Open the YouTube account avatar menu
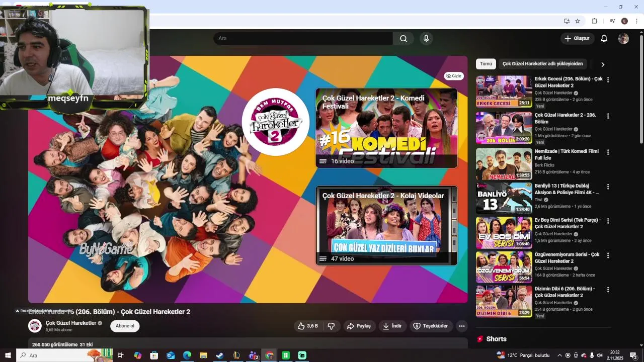Screen dimensions: 644x362 click(623, 39)
